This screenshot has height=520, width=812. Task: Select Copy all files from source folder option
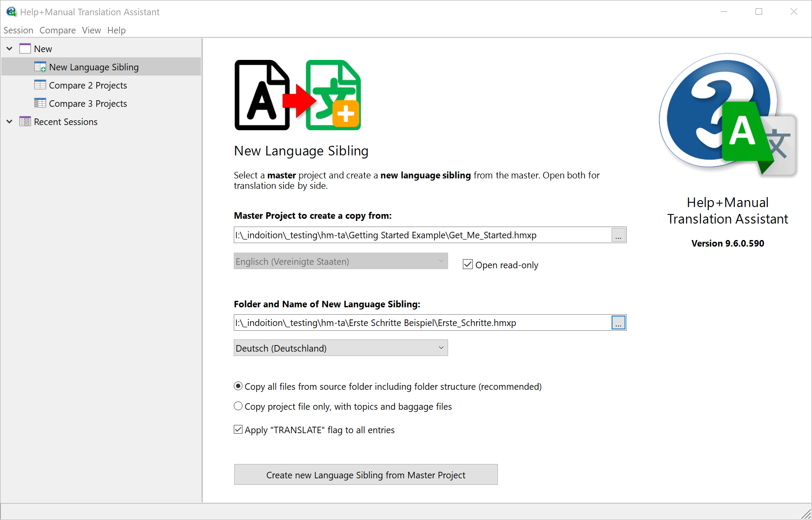click(238, 386)
